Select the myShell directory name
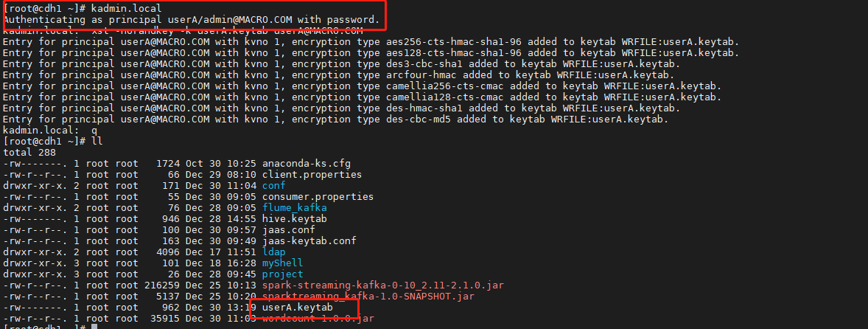Image resolution: width=868 pixels, height=329 pixels. tap(282, 263)
